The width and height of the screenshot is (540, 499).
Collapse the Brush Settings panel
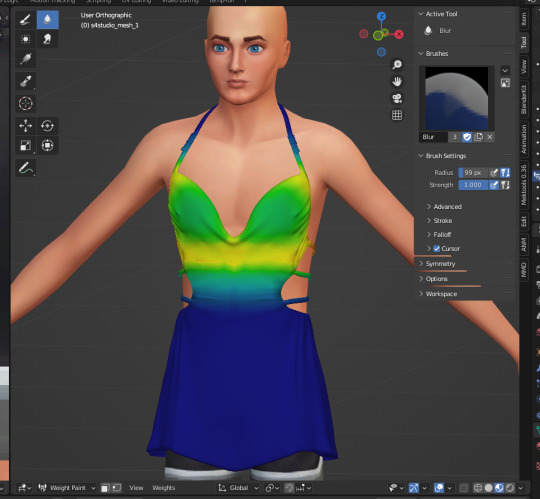click(x=420, y=156)
